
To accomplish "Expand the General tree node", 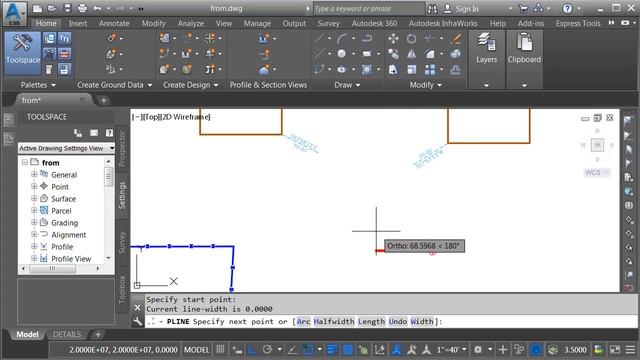I will pyautogui.click(x=34, y=174).
